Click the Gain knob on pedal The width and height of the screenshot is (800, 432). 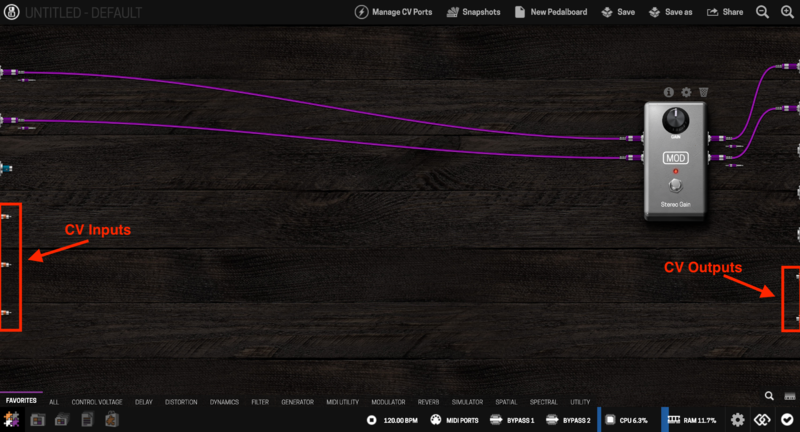tap(676, 120)
